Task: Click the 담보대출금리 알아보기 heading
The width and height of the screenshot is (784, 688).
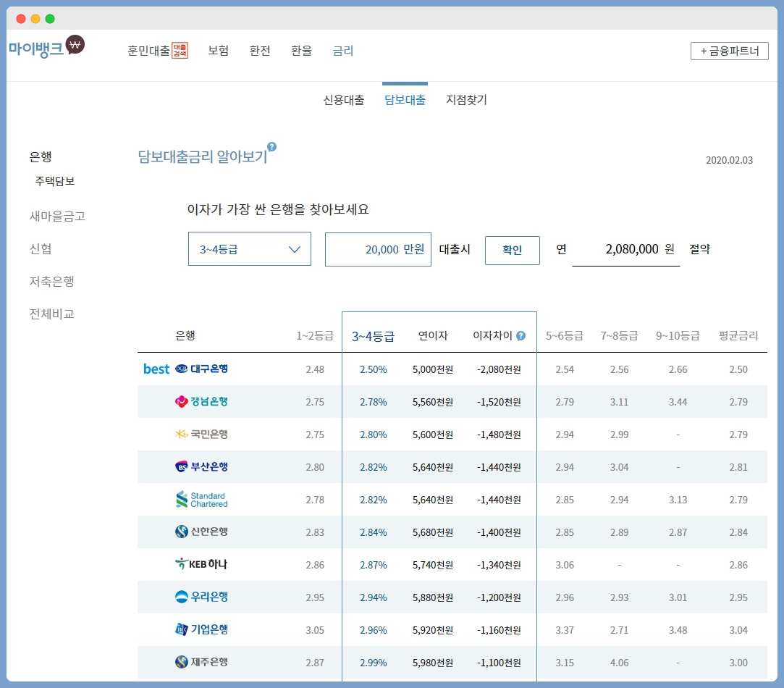Action: [x=203, y=156]
